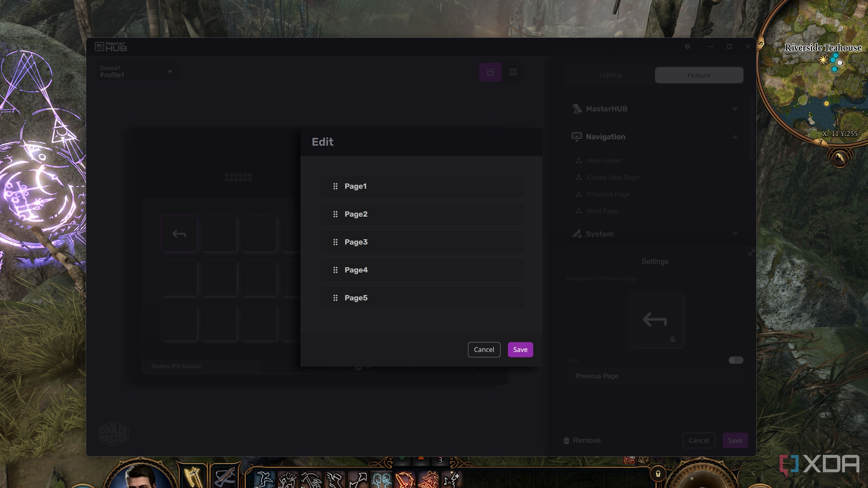Save changes in the Edit dialog
Screen dimensions: 868x488
pos(520,350)
